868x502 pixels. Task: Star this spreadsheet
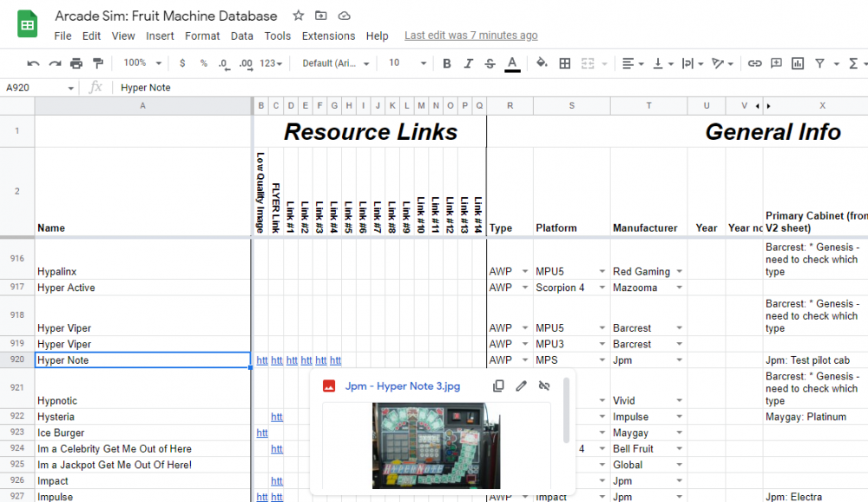(299, 16)
